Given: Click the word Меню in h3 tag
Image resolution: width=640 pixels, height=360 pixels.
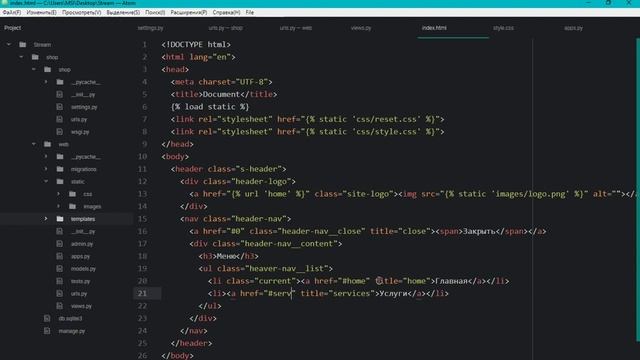Looking at the screenshot, I should pyautogui.click(x=226, y=256).
